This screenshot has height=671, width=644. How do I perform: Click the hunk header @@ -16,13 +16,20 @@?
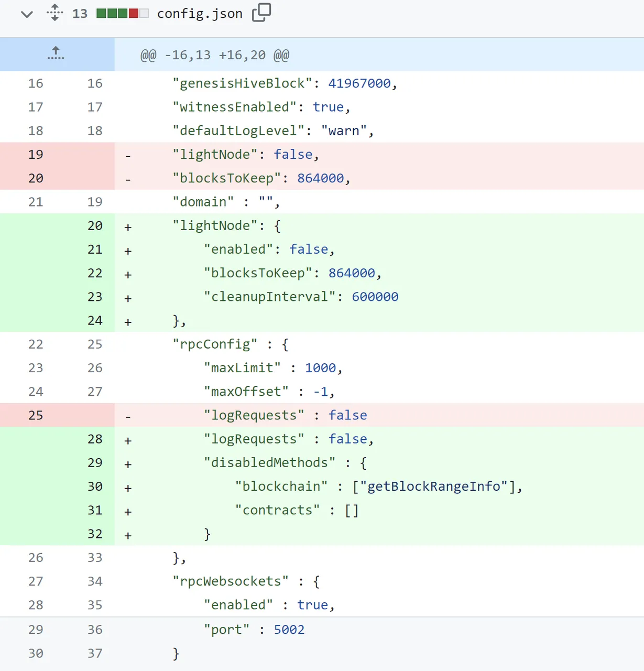(213, 55)
